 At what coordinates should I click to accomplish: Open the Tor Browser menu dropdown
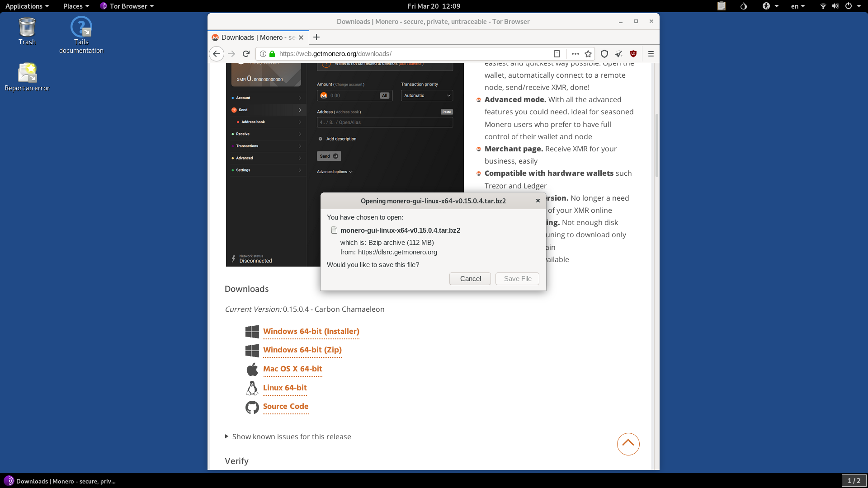[127, 6]
